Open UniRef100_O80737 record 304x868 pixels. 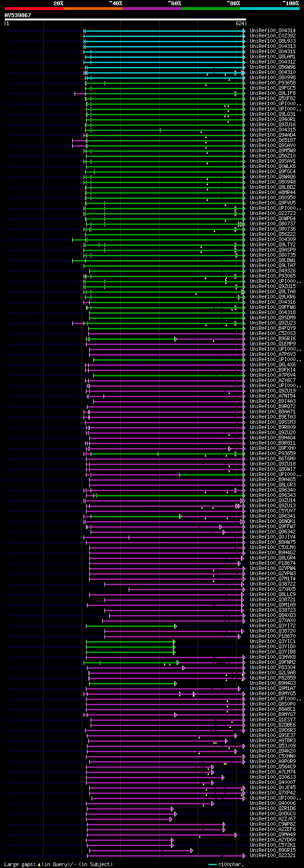(x=273, y=224)
